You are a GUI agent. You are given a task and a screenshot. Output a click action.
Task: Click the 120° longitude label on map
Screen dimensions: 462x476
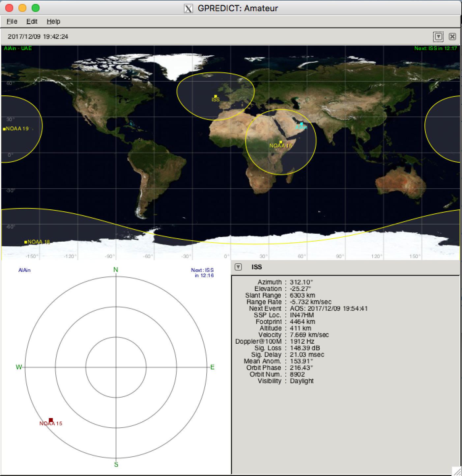pos(377,256)
